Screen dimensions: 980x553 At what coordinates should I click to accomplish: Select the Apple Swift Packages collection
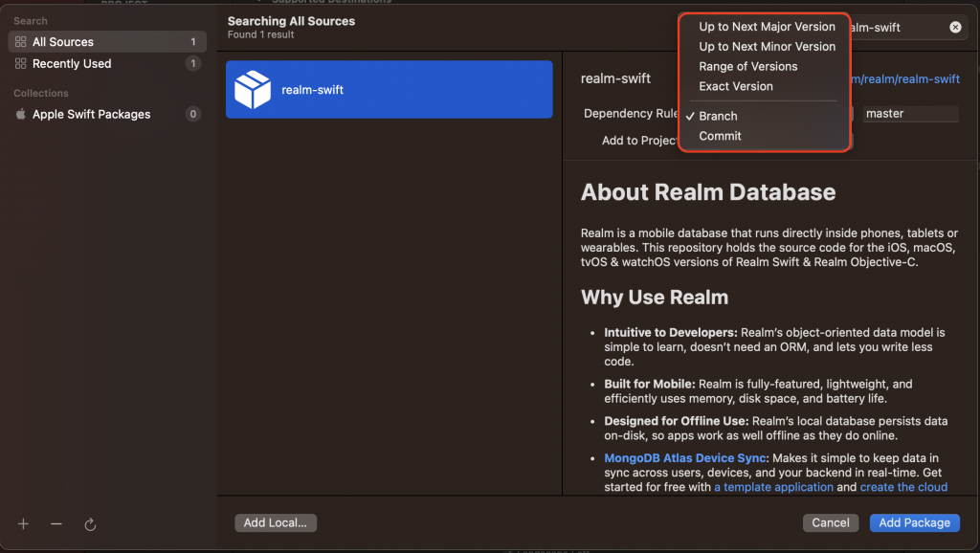pyautogui.click(x=107, y=115)
